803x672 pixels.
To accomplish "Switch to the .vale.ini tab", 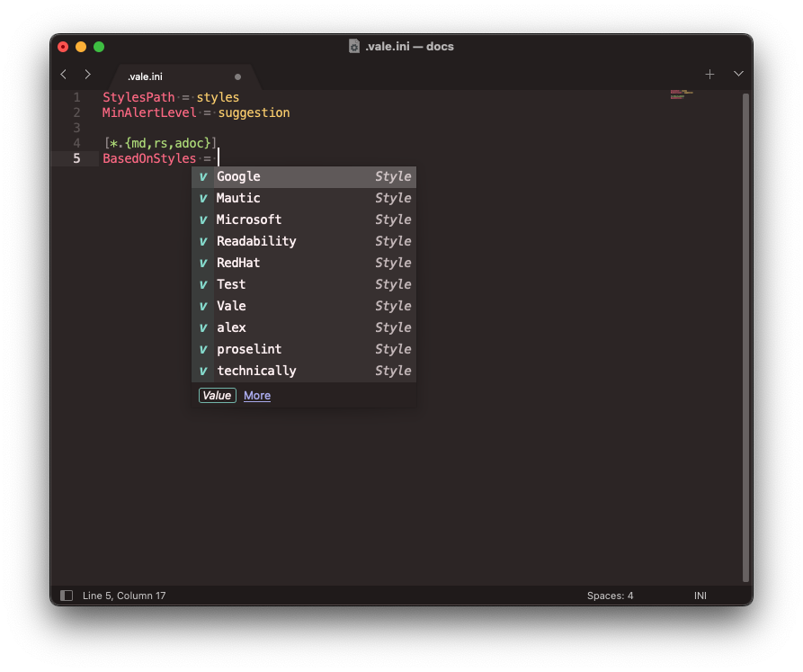I will coord(146,77).
